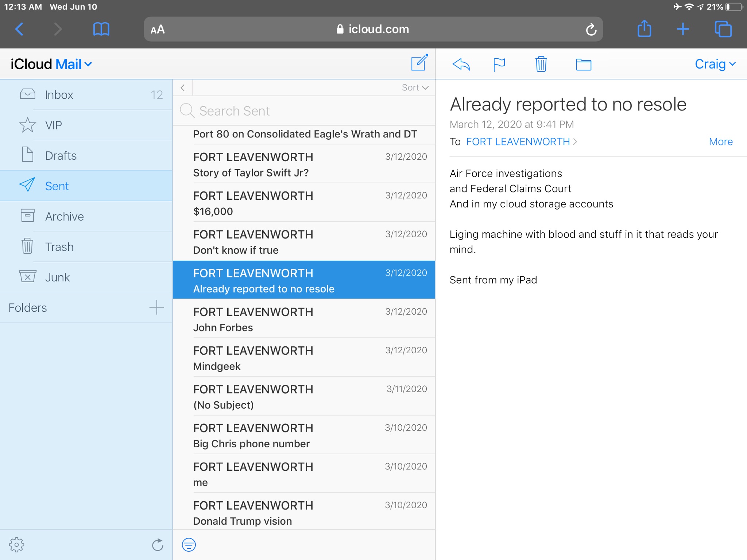
Task: Open mail settings gear icon
Action: coord(16,545)
